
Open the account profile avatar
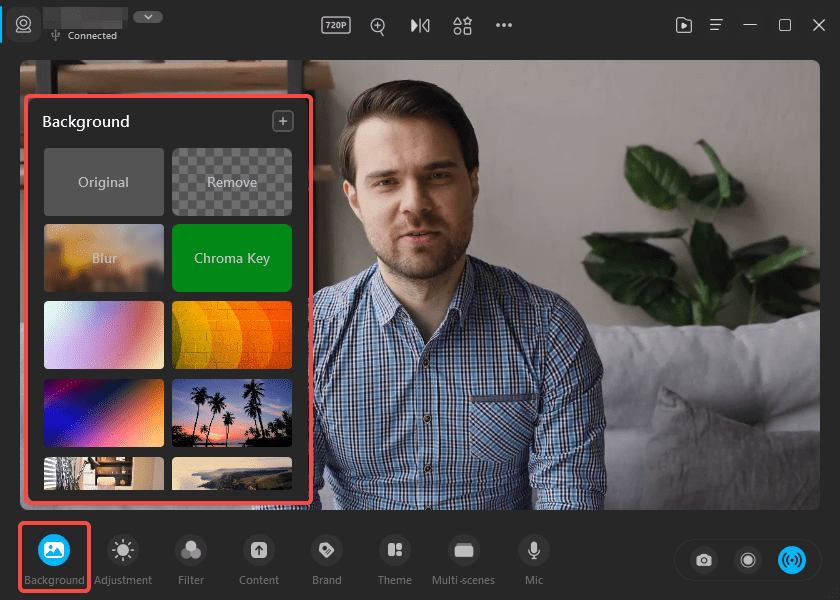(x=22, y=25)
